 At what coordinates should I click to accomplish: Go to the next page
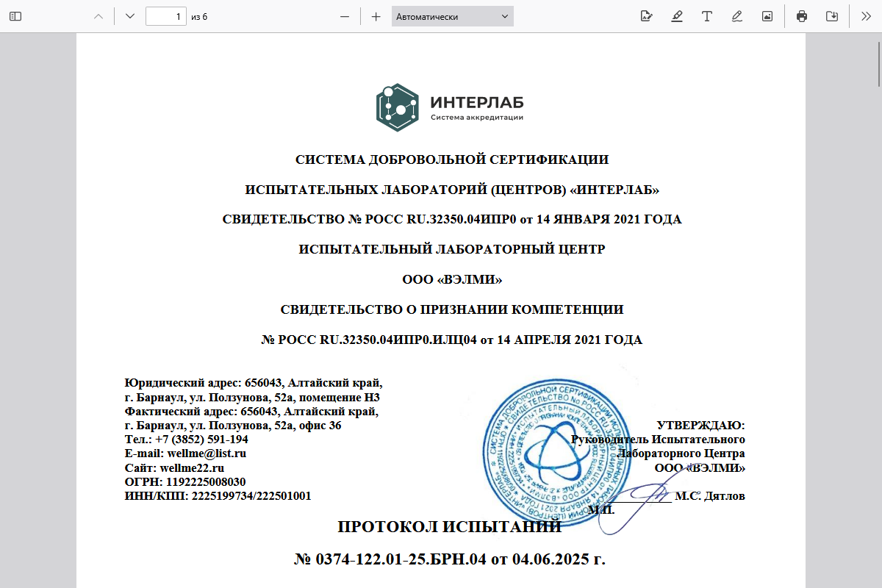pos(130,16)
